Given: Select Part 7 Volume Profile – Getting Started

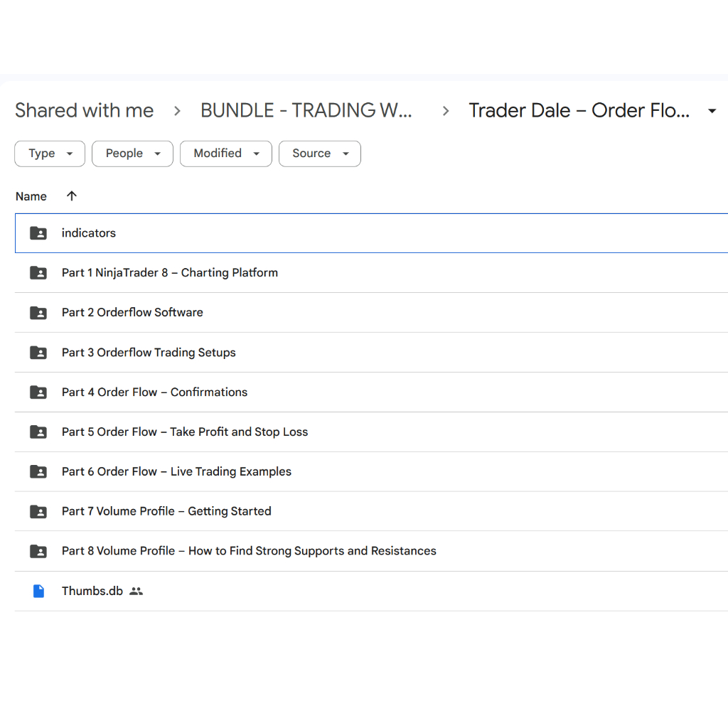Looking at the screenshot, I should click(x=371, y=511).
